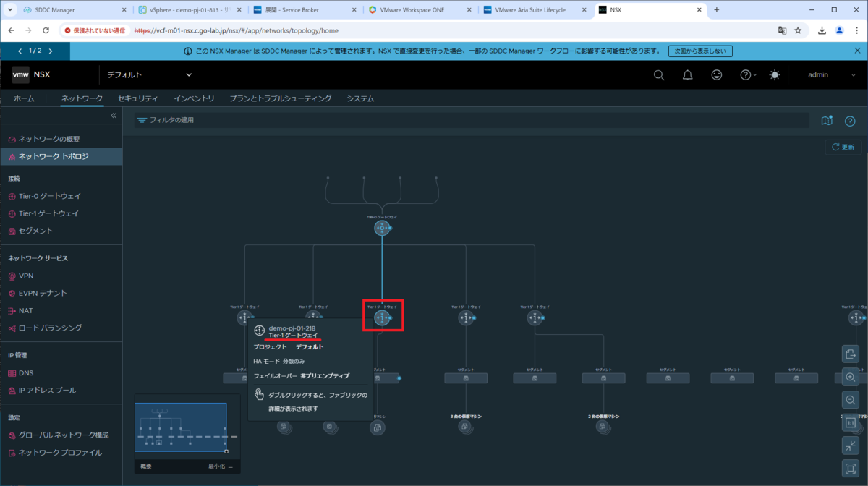This screenshot has width=868, height=486.
Task: Switch to the VMware Workspace ONE browser tab
Action: tap(418, 10)
